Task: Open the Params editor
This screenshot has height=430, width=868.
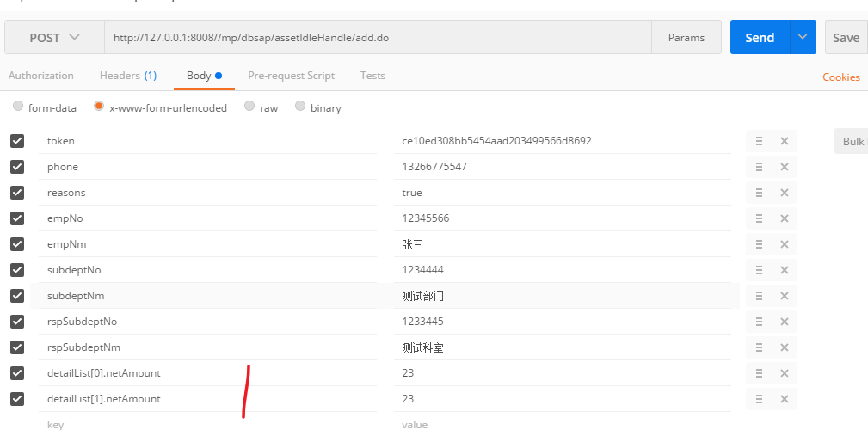Action: pyautogui.click(x=686, y=38)
